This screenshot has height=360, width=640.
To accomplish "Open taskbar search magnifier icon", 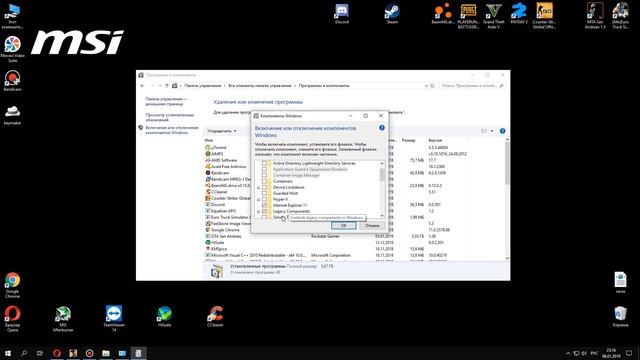I will coord(24,353).
